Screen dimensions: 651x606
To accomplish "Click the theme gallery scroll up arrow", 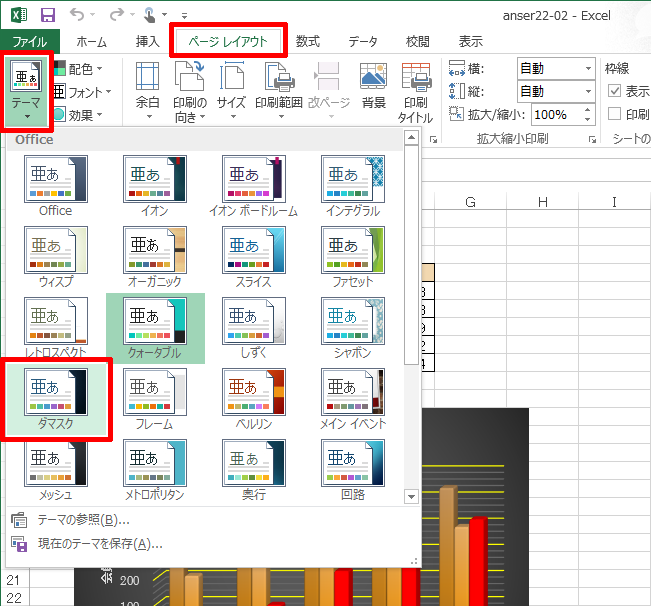I will (411, 137).
